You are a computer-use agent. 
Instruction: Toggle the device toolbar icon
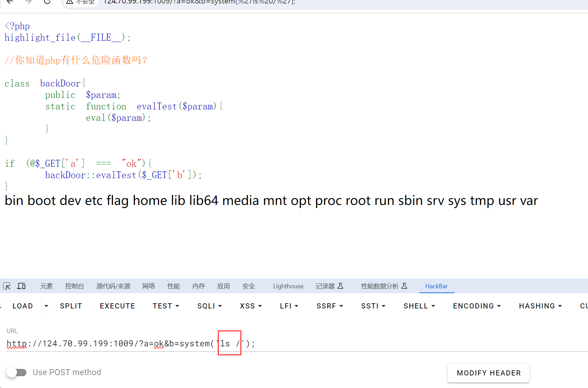[22, 286]
